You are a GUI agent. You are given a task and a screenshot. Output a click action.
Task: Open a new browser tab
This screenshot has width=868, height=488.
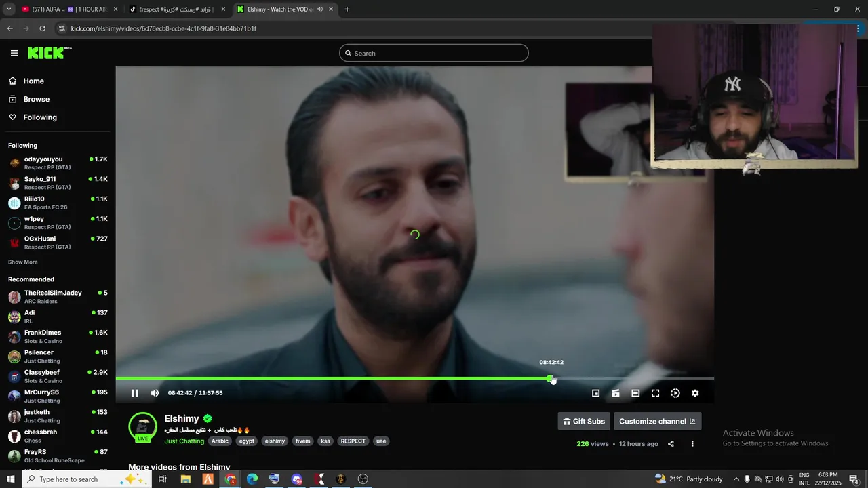click(x=347, y=9)
